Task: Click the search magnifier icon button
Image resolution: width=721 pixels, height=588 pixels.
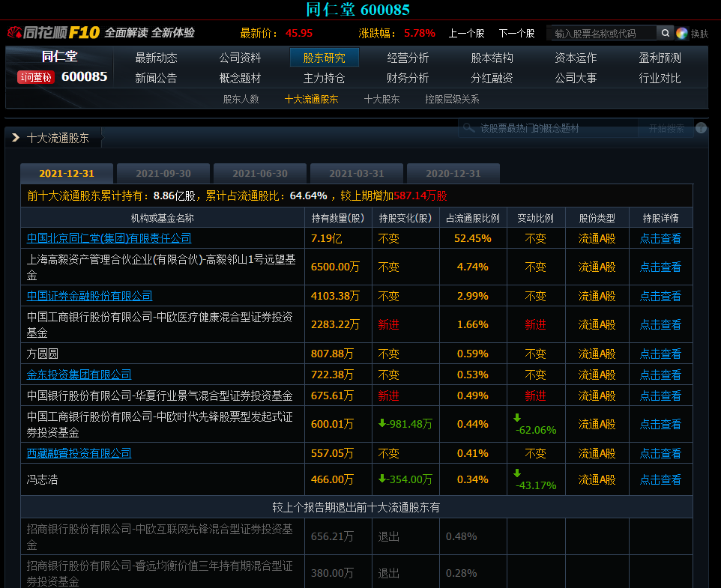Action: tap(665, 33)
